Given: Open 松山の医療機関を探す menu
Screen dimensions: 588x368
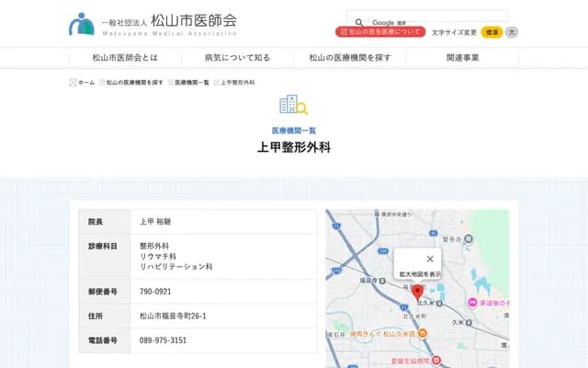Looking at the screenshot, I should (349, 57).
